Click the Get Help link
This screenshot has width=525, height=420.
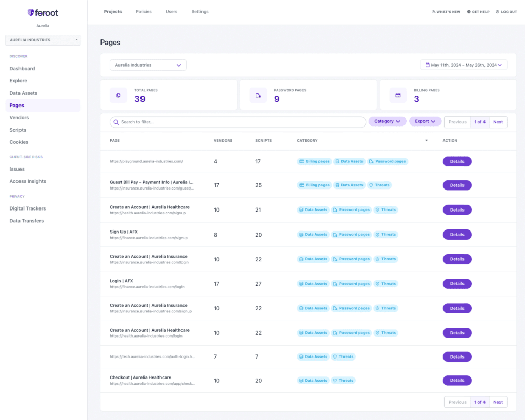coord(478,12)
